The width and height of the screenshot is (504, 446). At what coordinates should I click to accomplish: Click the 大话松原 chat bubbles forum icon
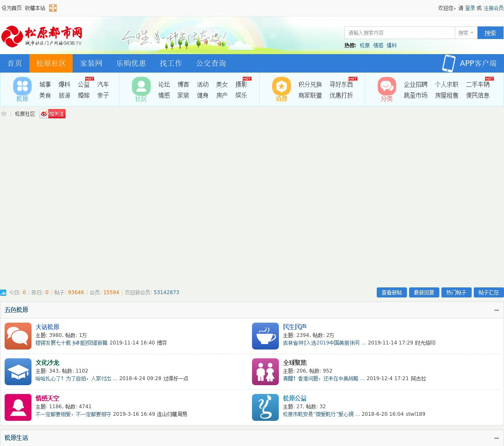click(x=18, y=336)
